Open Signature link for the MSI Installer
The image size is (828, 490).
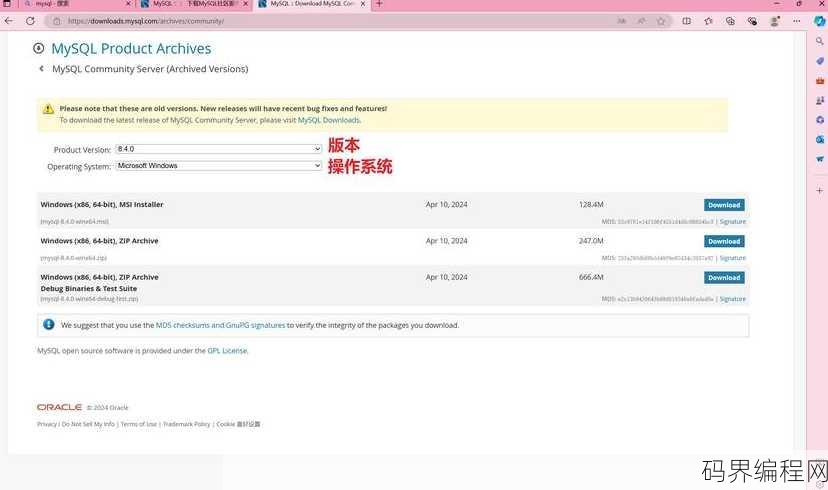pos(732,222)
